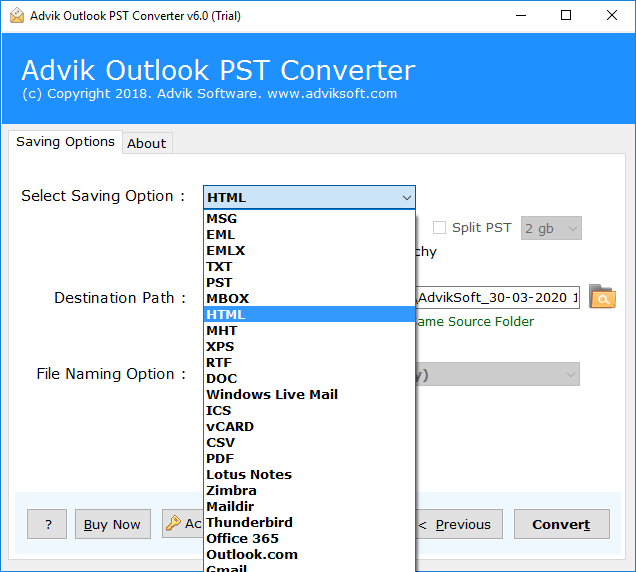Click the Advik envelope icon in title bar

point(17,16)
